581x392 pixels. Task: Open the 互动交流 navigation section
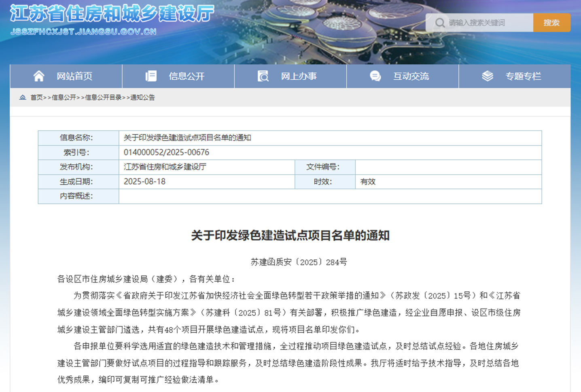(x=411, y=76)
